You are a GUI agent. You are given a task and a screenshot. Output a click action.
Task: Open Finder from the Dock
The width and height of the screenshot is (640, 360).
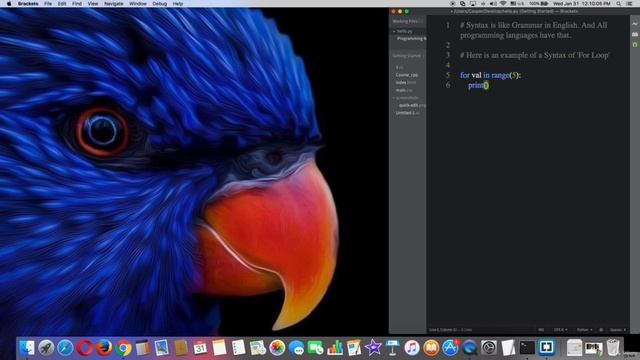(x=27, y=348)
